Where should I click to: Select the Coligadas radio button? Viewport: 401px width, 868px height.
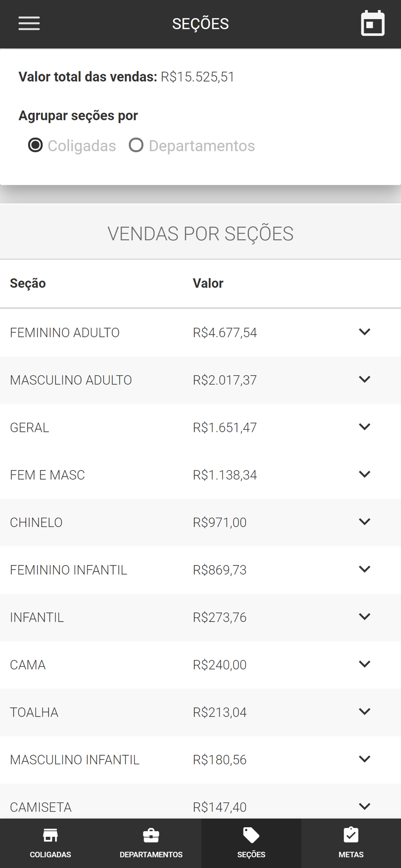coord(36,145)
